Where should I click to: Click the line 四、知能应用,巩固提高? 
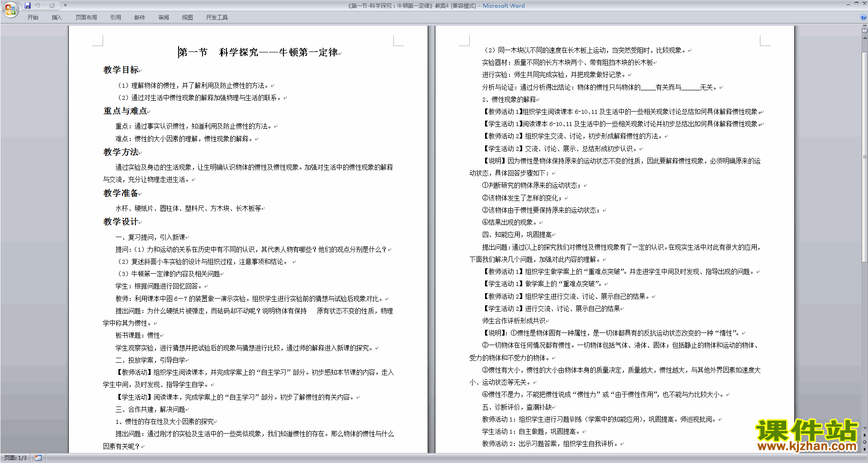(x=517, y=235)
